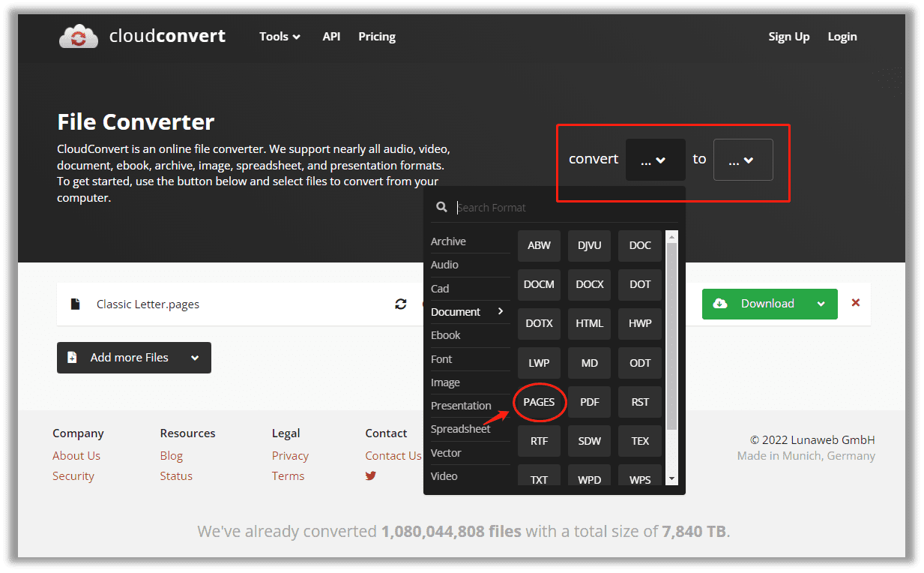Open the Add more Files dropdown
Viewport: 924px width, 573px height.
[134, 358]
